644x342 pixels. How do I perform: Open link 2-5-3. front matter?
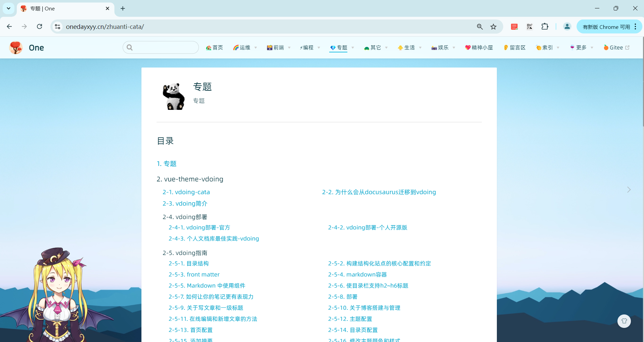point(194,274)
